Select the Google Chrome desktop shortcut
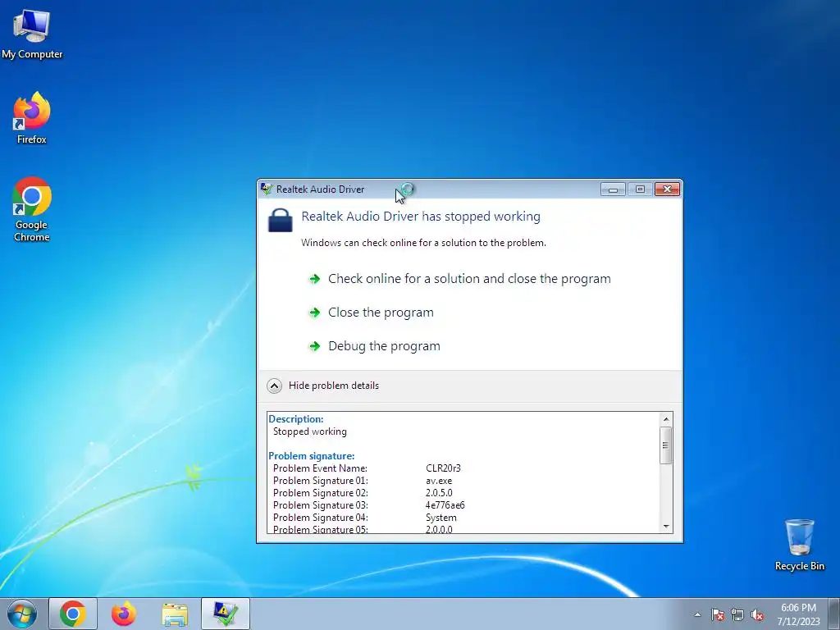The width and height of the screenshot is (840, 630). pos(32,209)
